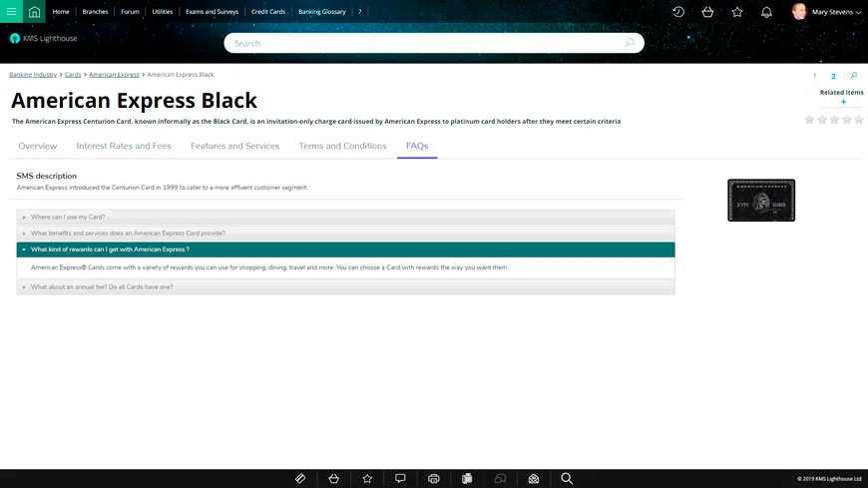
Task: Open the Utilities menu item
Action: coord(163,12)
